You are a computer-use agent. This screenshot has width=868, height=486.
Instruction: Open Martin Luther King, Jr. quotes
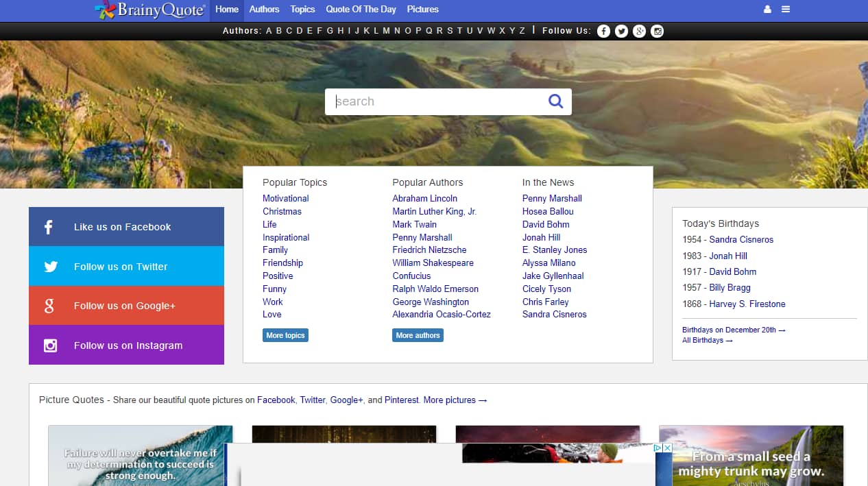coord(434,211)
